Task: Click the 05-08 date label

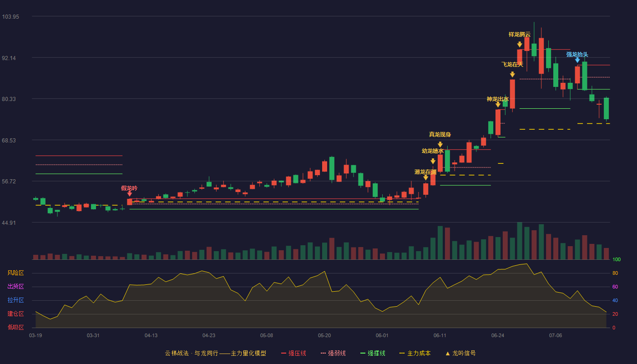Action: 267,335
